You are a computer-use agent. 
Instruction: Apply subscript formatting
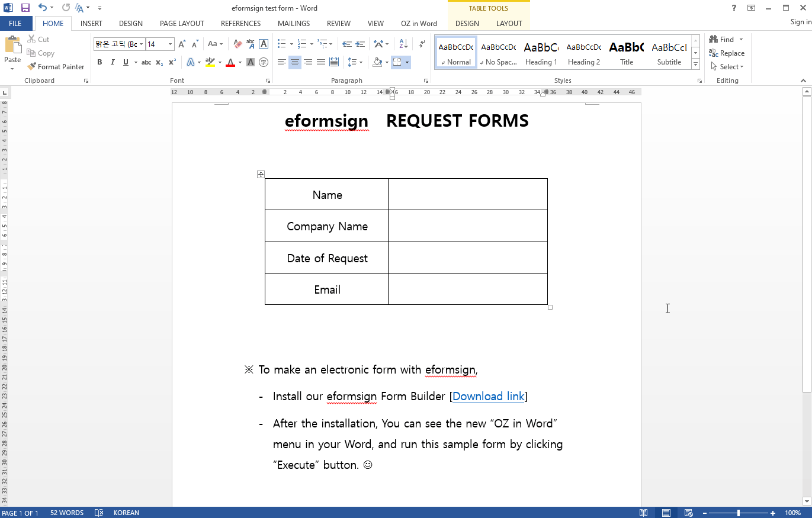tap(159, 62)
